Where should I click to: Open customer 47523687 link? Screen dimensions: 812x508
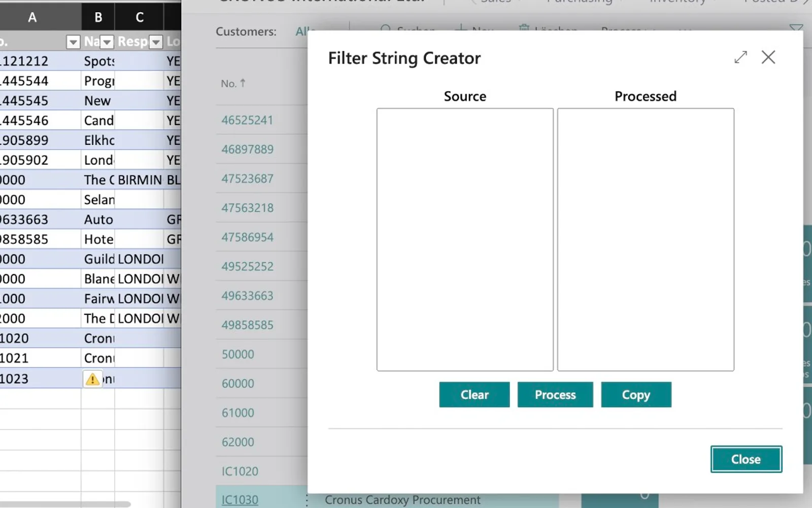pos(247,179)
